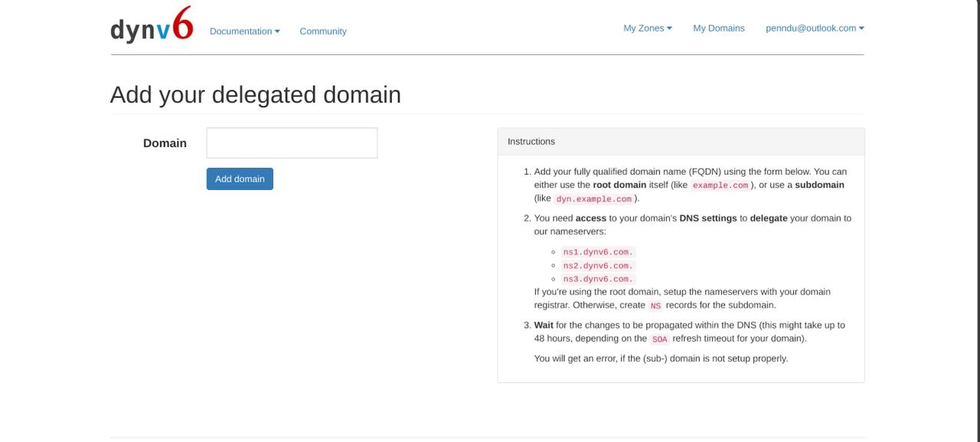
Task: Click the bold 'Wait' text in step three
Action: 544,325
